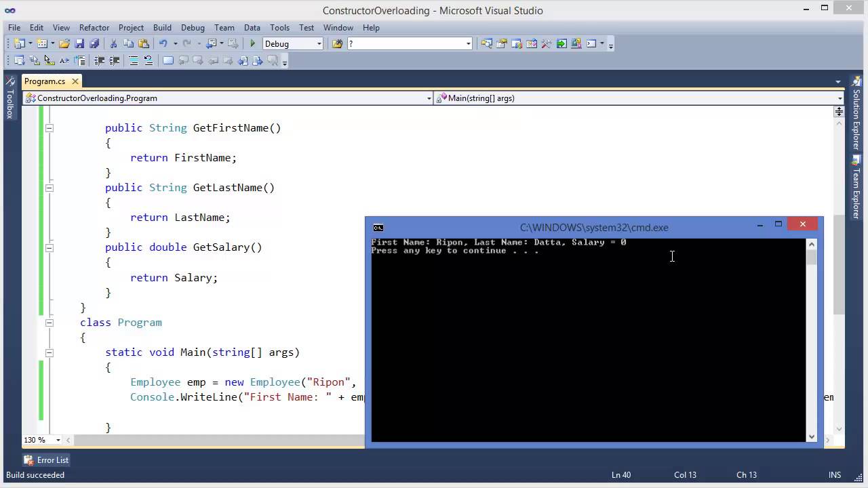This screenshot has width=868, height=488.
Task: Open the Find combo box dropdown arrow
Action: [x=468, y=43]
